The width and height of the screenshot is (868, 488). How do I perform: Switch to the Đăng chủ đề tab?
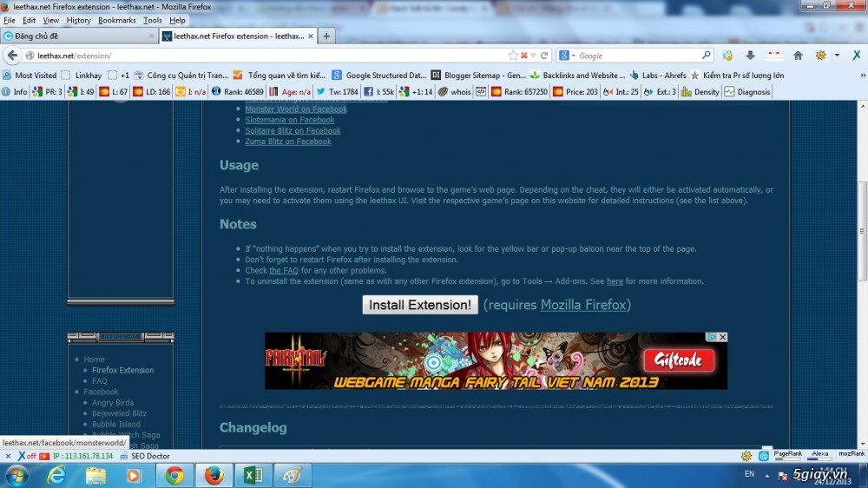click(79, 36)
